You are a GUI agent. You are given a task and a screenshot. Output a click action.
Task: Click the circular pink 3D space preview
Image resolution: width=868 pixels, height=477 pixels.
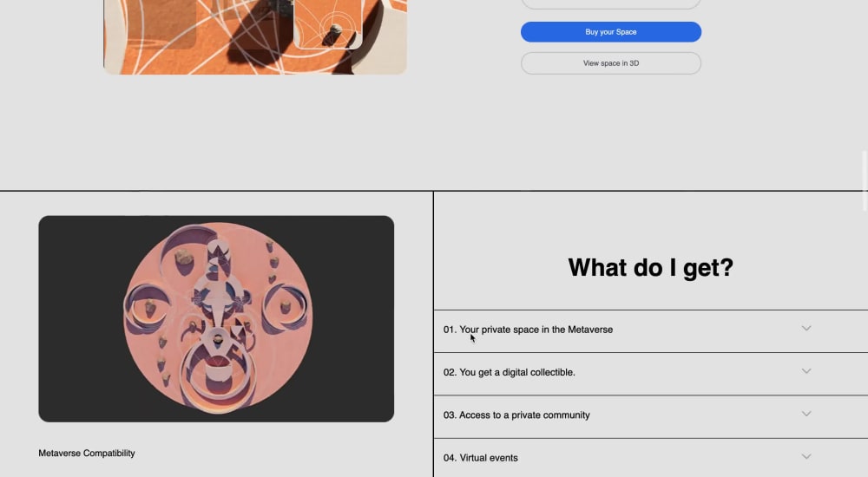click(218, 318)
